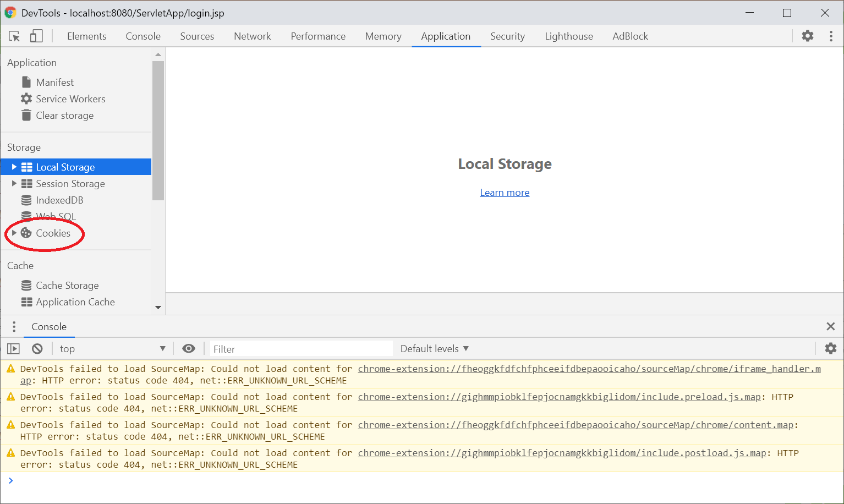The height and width of the screenshot is (504, 844).
Task: Click the Manifest file icon
Action: tap(26, 82)
